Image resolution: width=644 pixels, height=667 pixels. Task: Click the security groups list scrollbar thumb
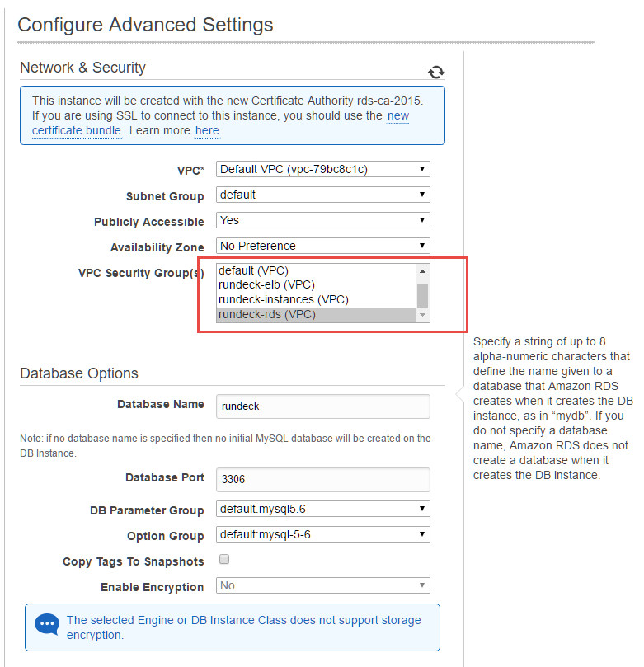pos(422,296)
